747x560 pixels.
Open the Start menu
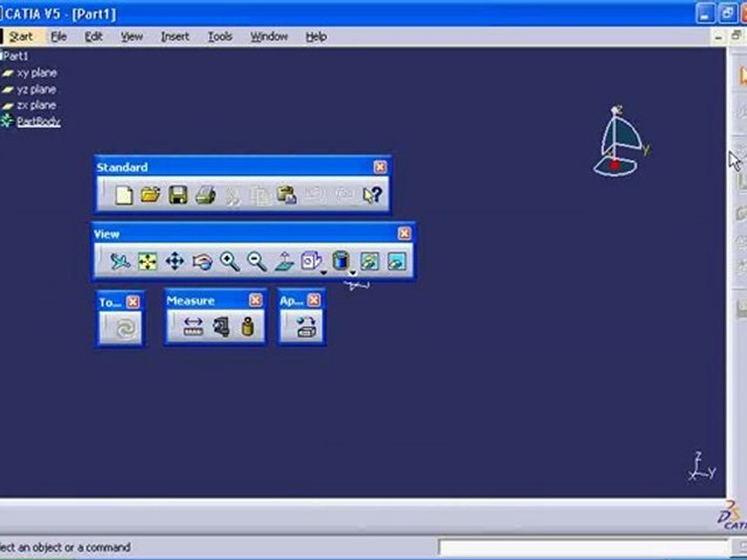click(x=21, y=37)
